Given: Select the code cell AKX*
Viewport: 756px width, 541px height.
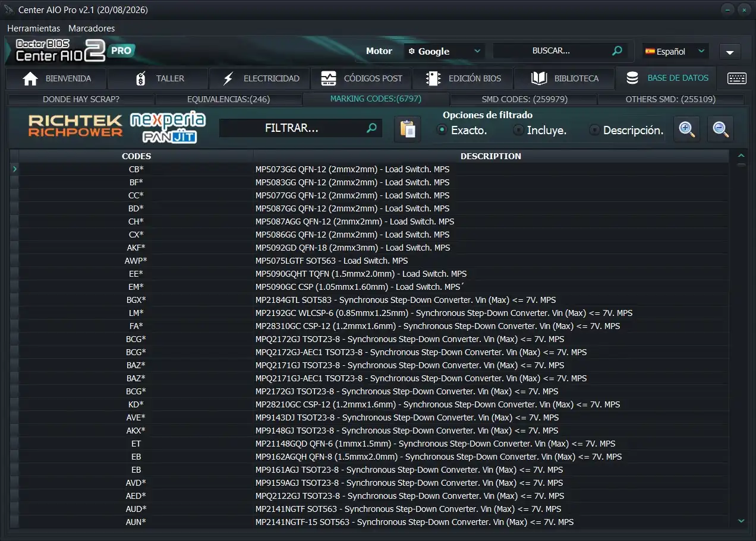Looking at the screenshot, I should (x=136, y=431).
